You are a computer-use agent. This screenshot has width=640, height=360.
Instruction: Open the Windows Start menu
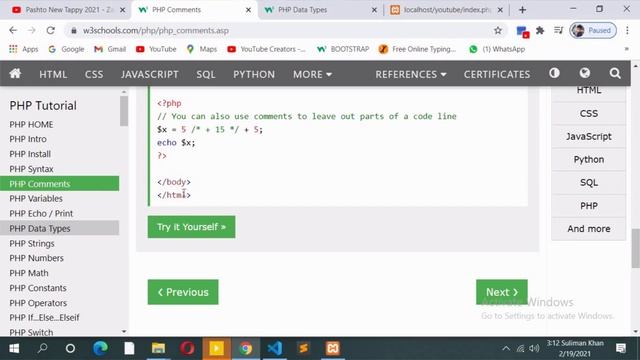click(x=14, y=348)
